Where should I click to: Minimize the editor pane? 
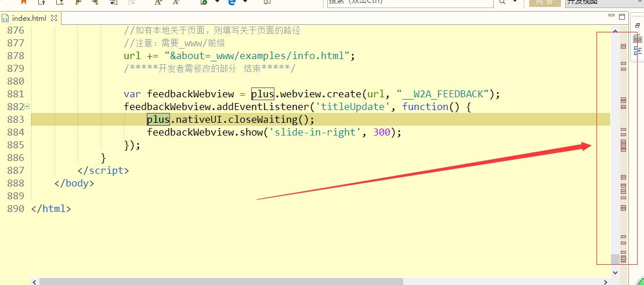click(x=612, y=16)
